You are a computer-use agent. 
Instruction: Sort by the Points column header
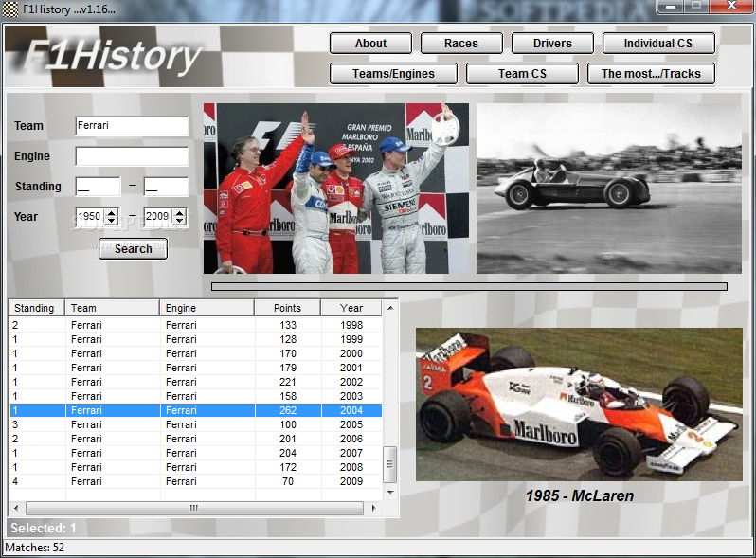point(287,308)
